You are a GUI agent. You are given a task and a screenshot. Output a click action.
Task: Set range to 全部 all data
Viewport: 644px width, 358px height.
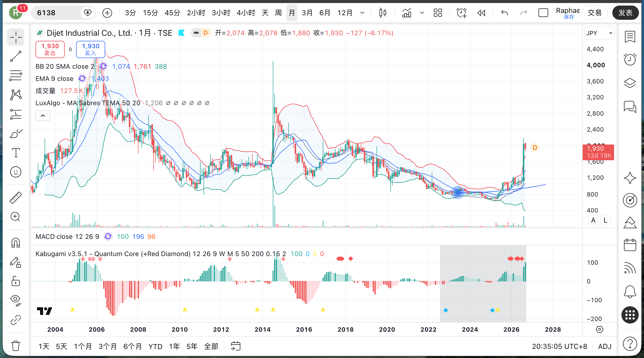point(211,346)
